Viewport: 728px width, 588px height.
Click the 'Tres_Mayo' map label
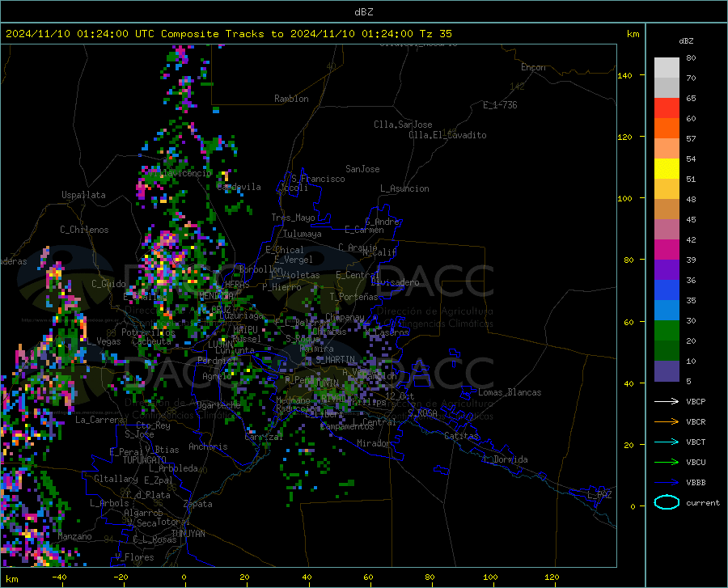coord(293,218)
